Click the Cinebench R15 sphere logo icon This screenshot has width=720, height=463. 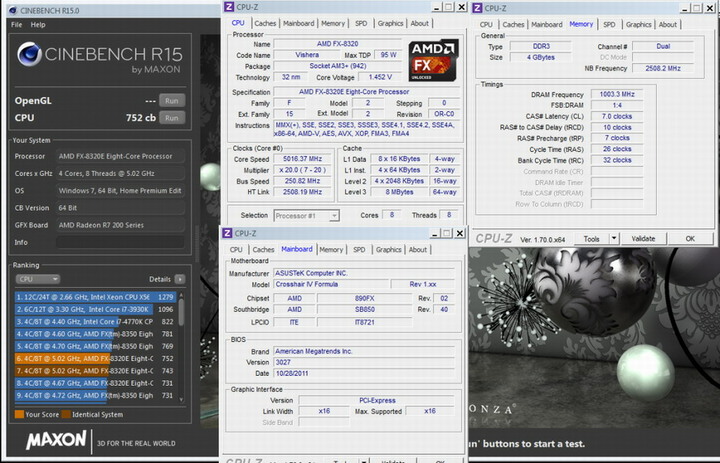pos(30,54)
